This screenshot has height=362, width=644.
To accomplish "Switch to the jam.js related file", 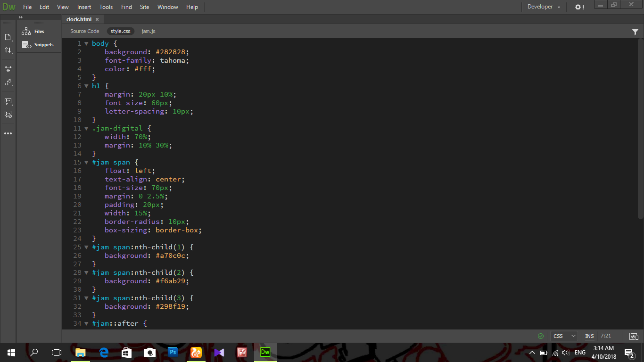I will pos(148,31).
